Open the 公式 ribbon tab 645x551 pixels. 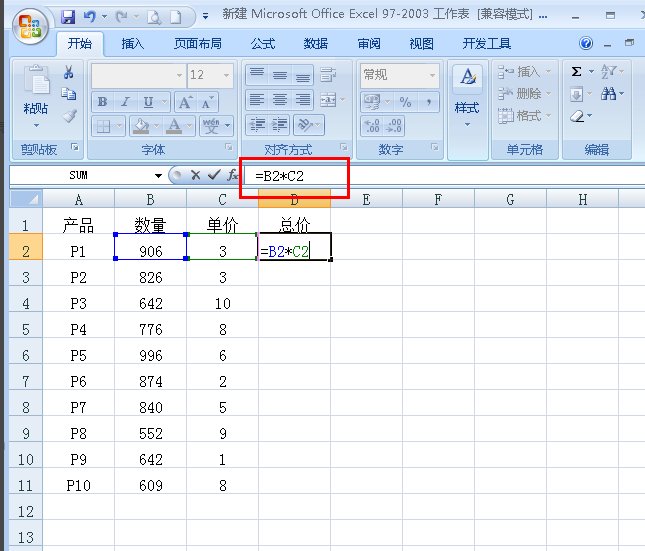click(x=262, y=44)
